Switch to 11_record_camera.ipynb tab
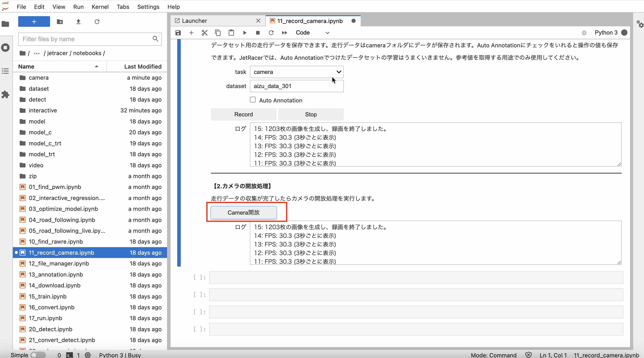 tap(313, 21)
